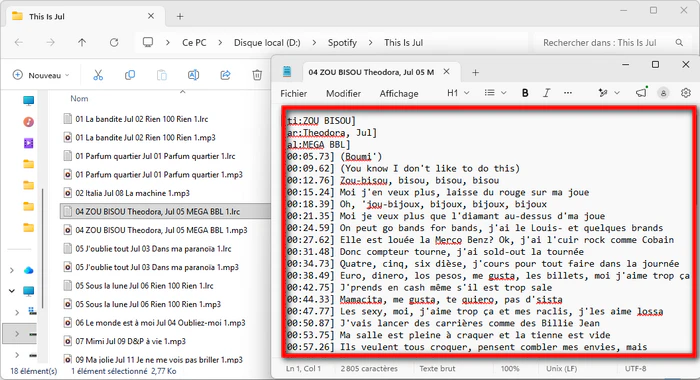The height and width of the screenshot is (380, 700).
Task: Click the Share icon in Explorer toolbar
Action: click(x=225, y=75)
